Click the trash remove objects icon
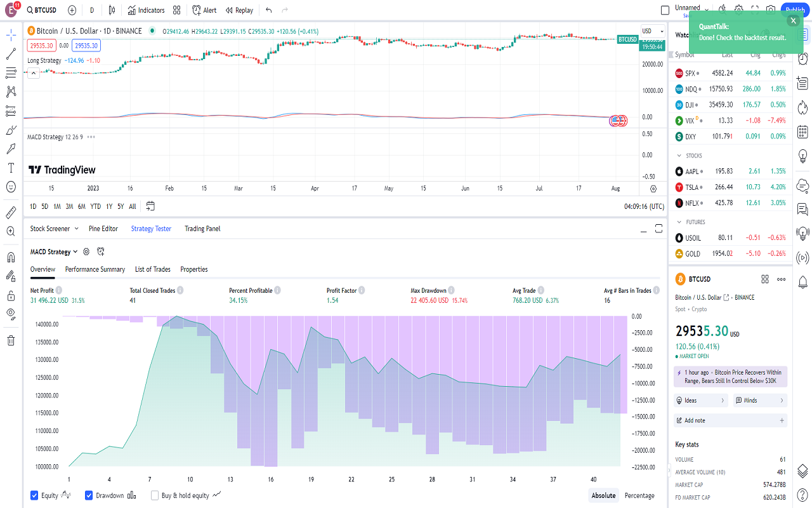812x508 pixels. click(11, 340)
